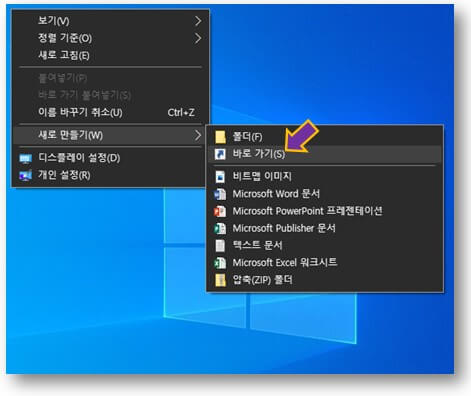
Task: Click the compressed ZIP folder icon
Action: (x=220, y=280)
